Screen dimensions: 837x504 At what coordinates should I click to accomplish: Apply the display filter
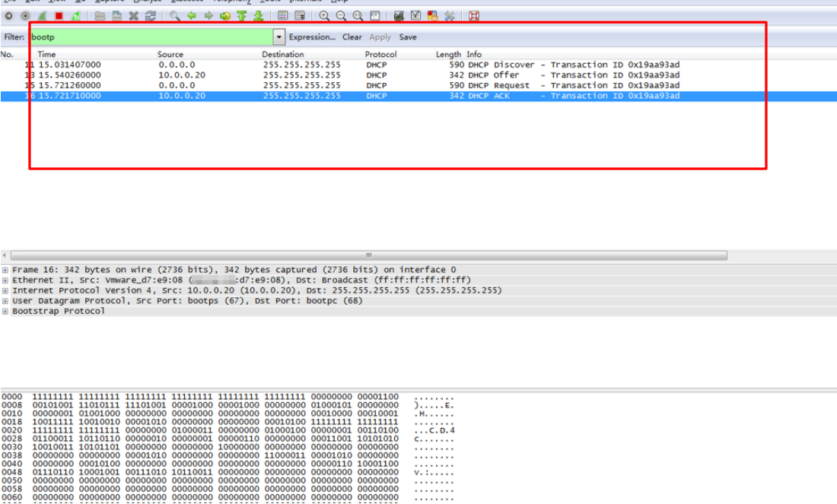click(380, 37)
